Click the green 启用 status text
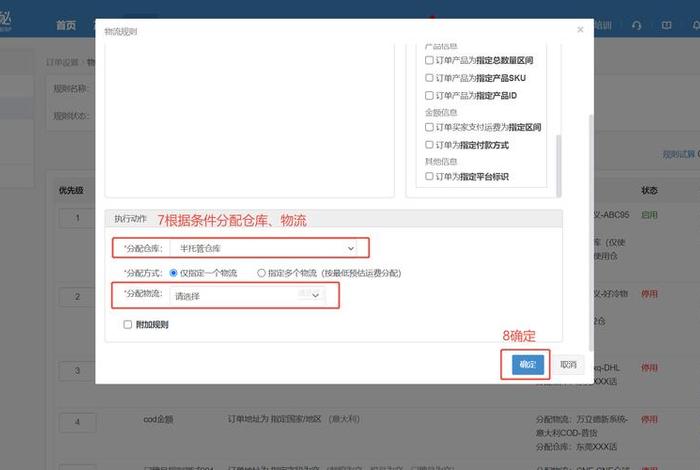Image resolution: width=700 pixels, height=470 pixels. (649, 215)
